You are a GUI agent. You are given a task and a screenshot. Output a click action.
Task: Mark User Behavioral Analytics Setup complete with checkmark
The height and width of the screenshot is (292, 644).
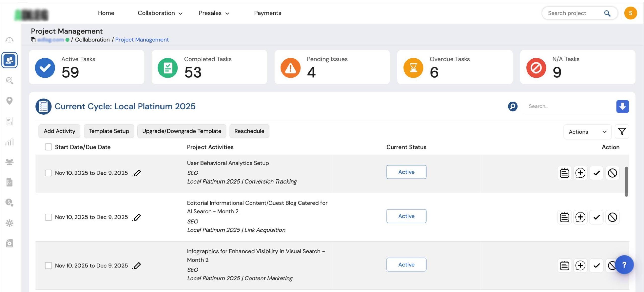596,173
